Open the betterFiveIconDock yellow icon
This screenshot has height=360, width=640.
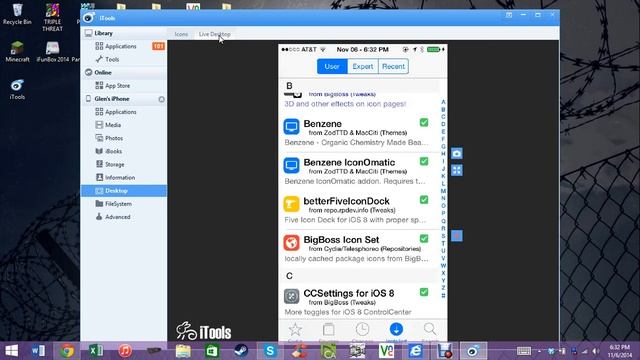291,204
